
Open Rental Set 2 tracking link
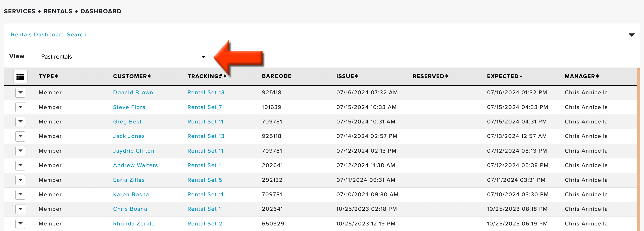[x=205, y=224]
